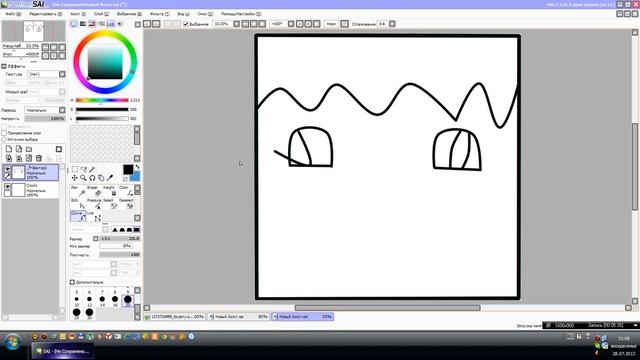Show the color wheel panel
640x360 pixels.
pos(74,24)
